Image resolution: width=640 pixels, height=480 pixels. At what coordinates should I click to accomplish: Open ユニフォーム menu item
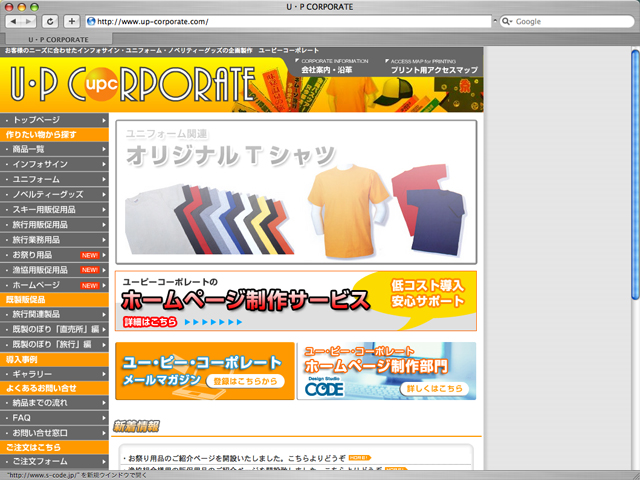tap(54, 179)
